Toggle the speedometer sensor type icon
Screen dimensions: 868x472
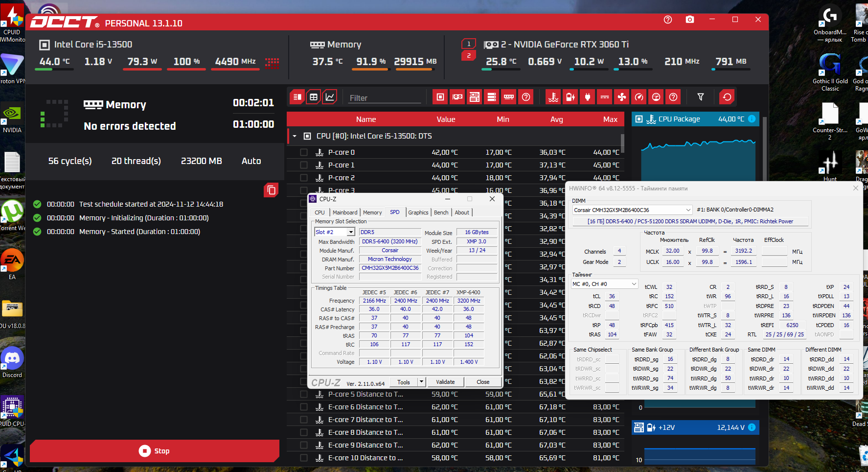[x=639, y=97]
